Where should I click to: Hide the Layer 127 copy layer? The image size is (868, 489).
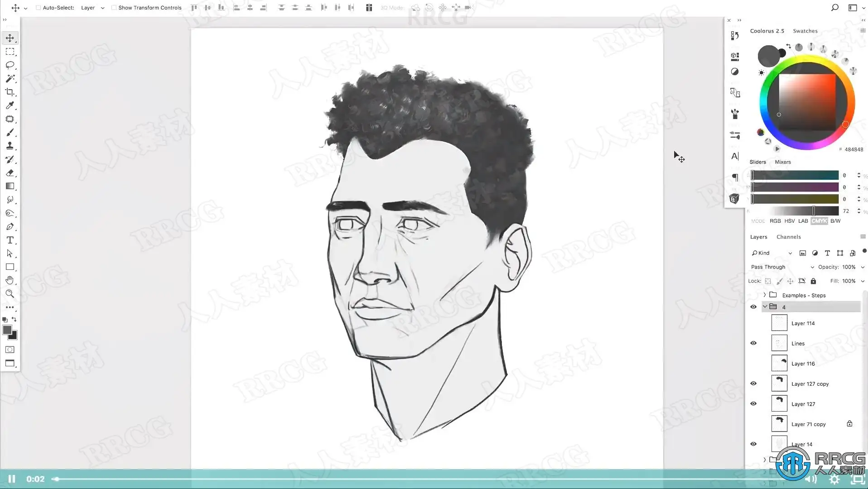pos(753,384)
